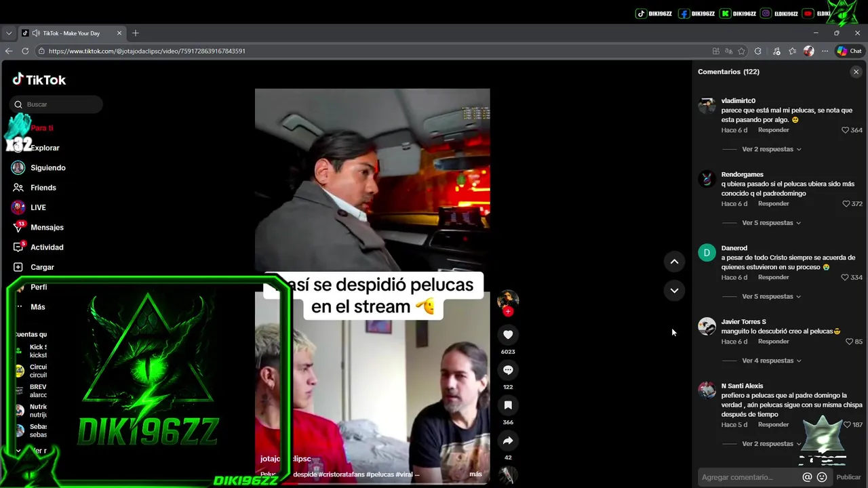Open the N Santi Alexis username link
868x488 pixels.
742,386
